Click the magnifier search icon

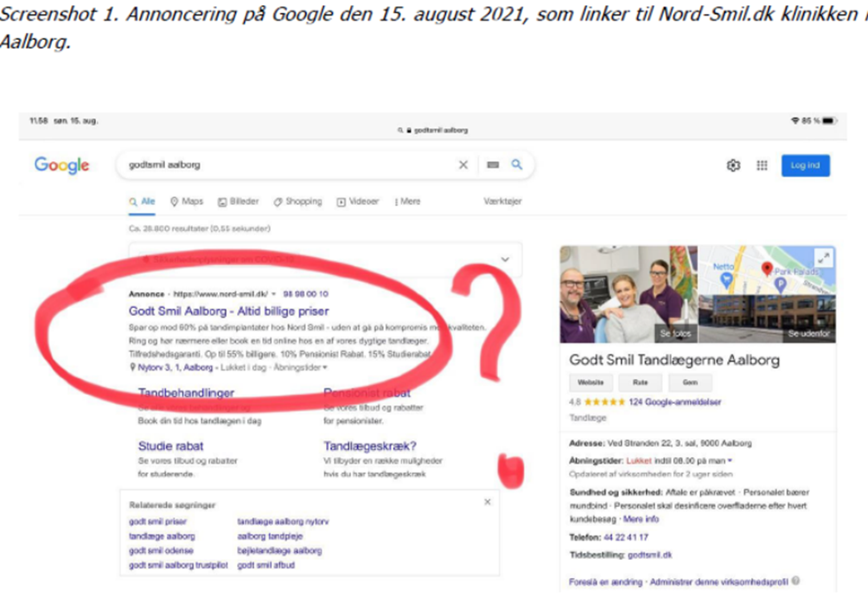(516, 164)
